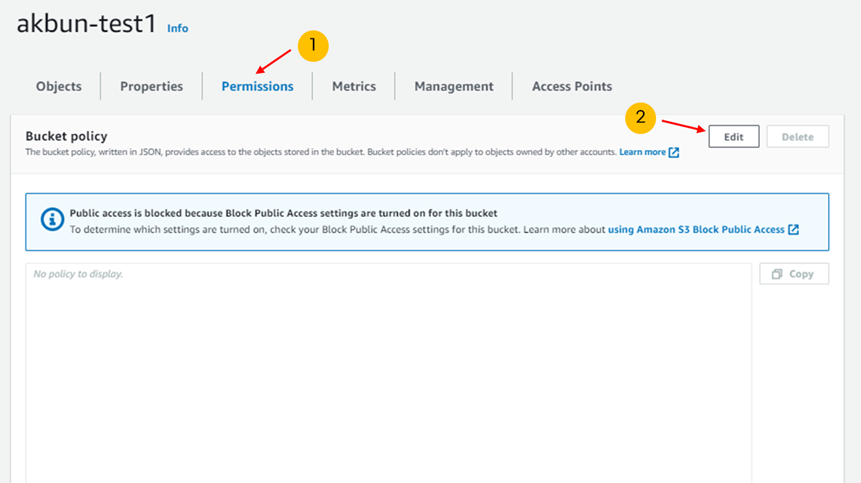Switch to the Properties tab
The width and height of the screenshot is (861, 483).
(152, 86)
